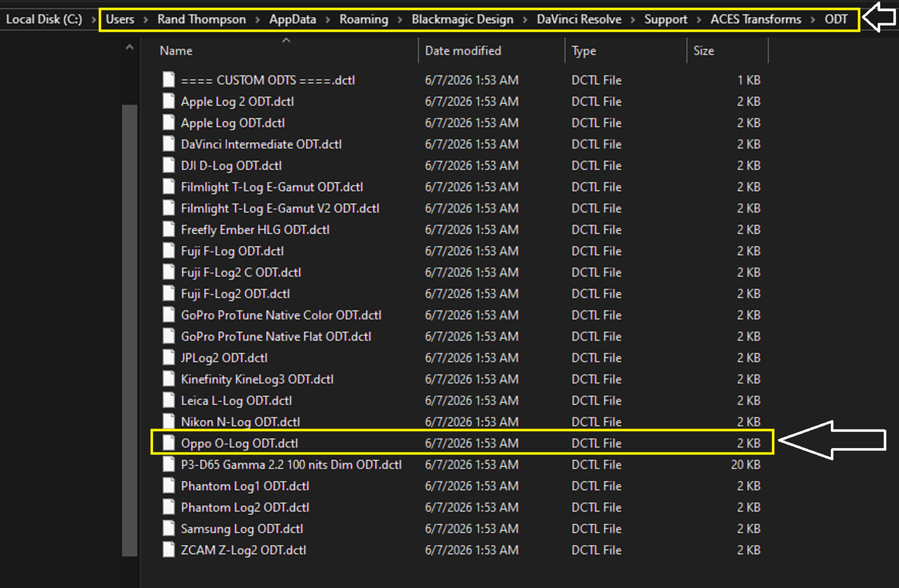This screenshot has width=899, height=588.
Task: Open DaVinci Resolve breadcrumb folder
Action: click(x=579, y=19)
